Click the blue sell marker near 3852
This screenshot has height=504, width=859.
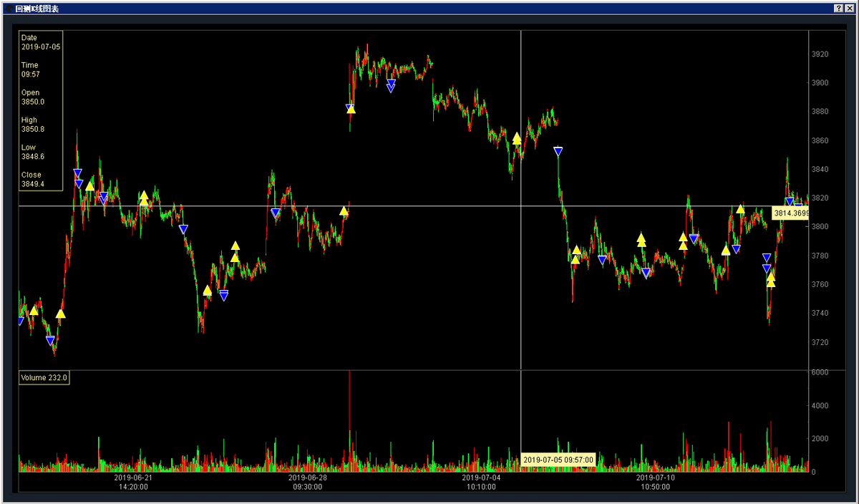click(x=558, y=151)
